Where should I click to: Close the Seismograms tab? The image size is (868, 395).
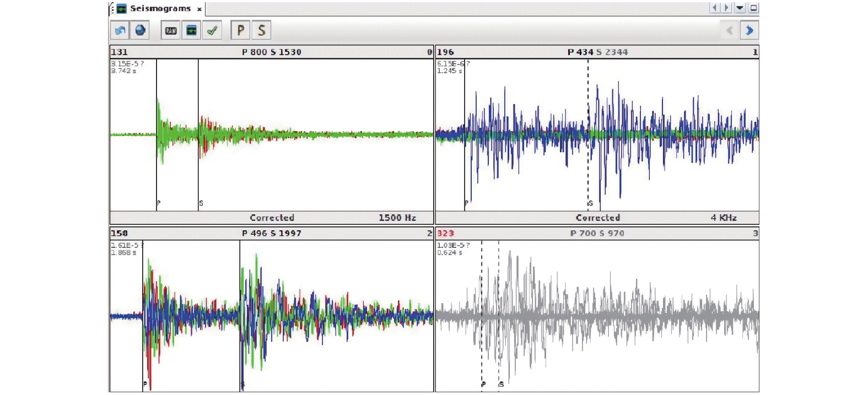pyautogui.click(x=200, y=9)
